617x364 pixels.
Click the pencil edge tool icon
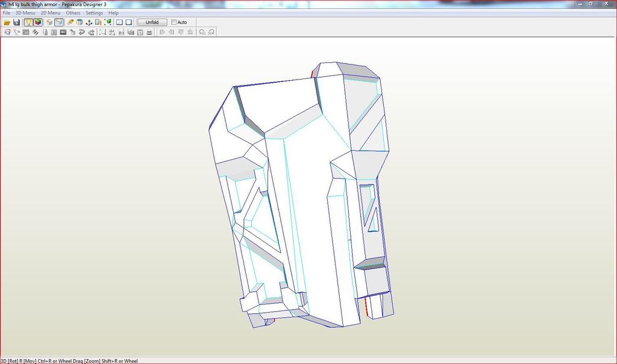tap(70, 22)
